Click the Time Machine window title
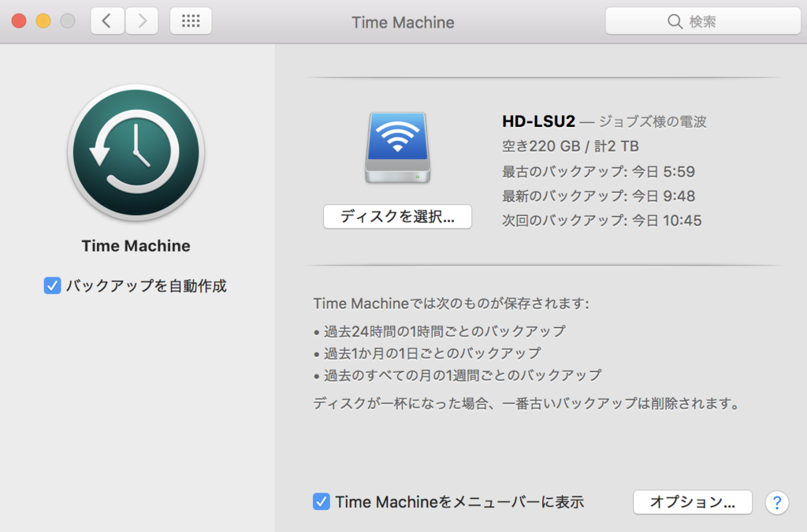This screenshot has width=807, height=532. click(403, 22)
